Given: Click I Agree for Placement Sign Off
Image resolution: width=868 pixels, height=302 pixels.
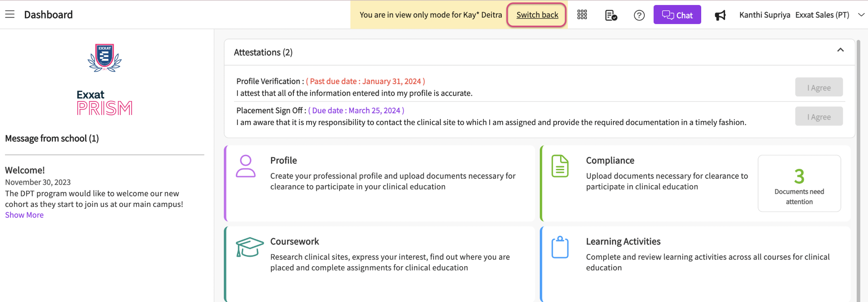Looking at the screenshot, I should (x=819, y=117).
